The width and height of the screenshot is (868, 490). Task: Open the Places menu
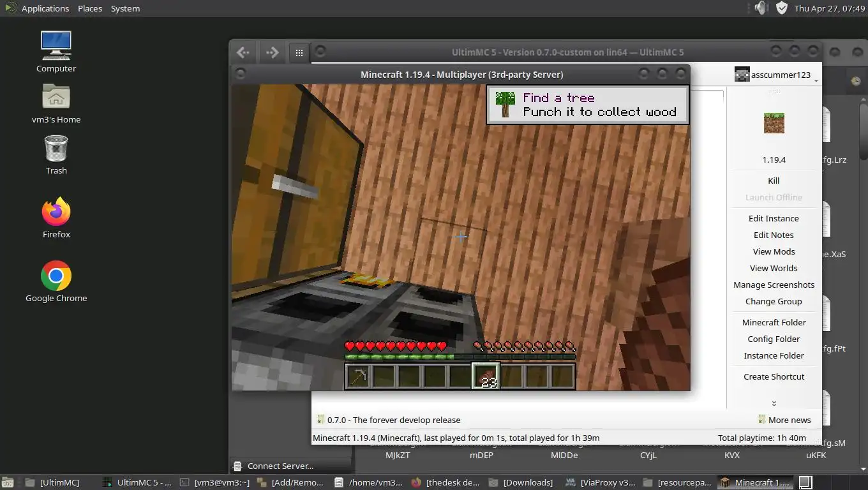click(90, 8)
